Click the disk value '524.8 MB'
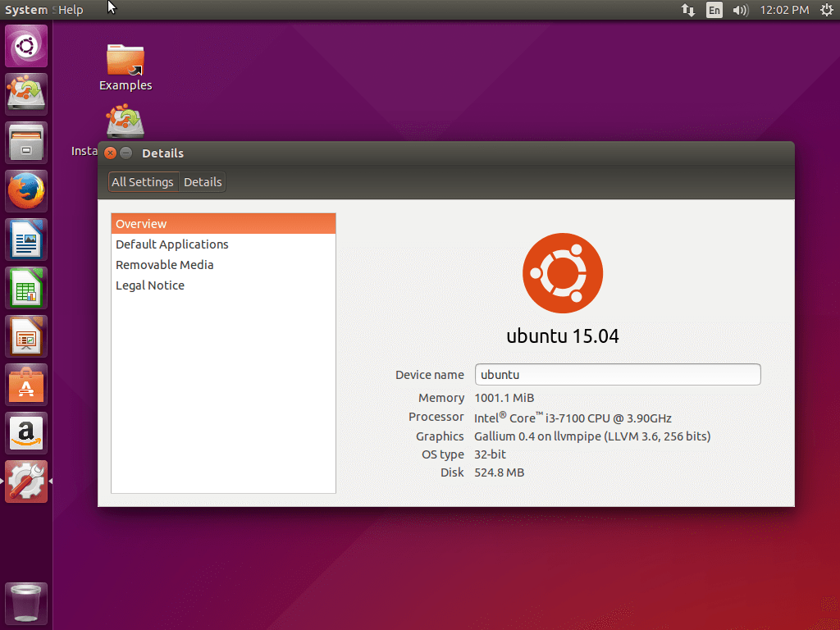 [x=500, y=472]
